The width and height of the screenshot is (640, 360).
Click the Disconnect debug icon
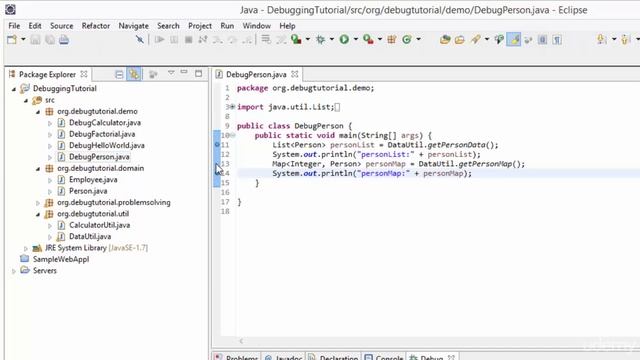pyautogui.click(x=202, y=40)
